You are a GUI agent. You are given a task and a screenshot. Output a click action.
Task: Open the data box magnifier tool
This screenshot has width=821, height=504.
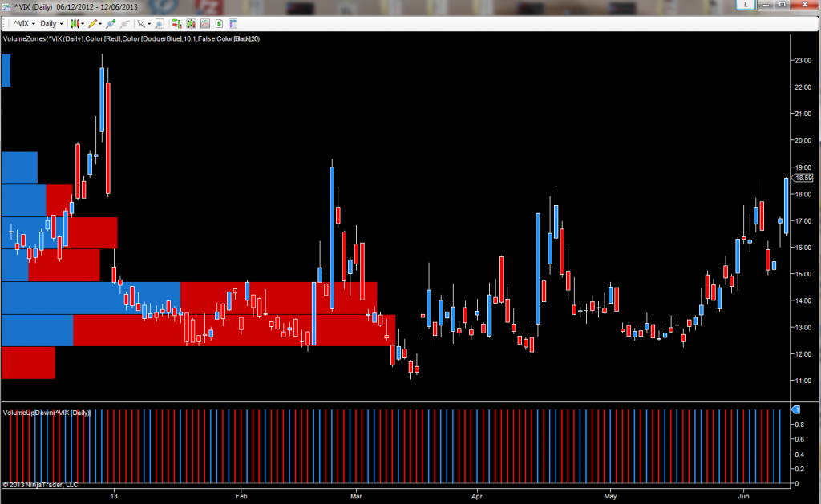[x=159, y=23]
